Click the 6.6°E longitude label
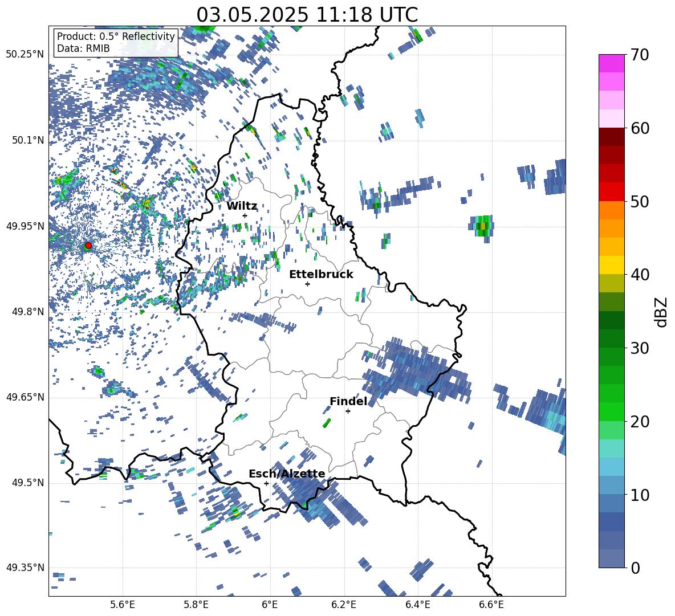This screenshot has width=675, height=616. [491, 605]
